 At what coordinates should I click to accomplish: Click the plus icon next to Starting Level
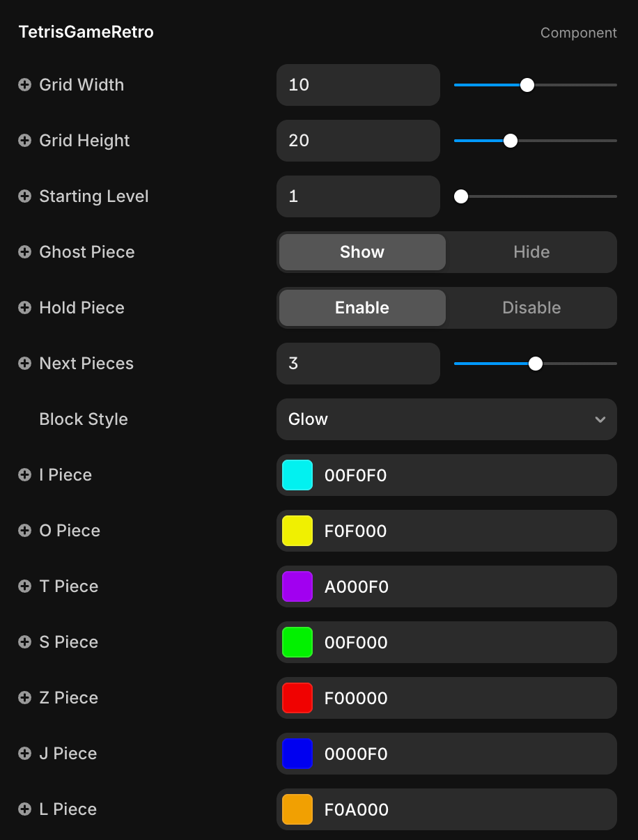(25, 196)
